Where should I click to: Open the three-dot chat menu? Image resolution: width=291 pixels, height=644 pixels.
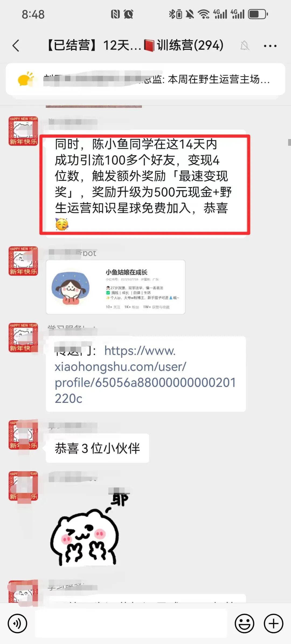coord(270,46)
